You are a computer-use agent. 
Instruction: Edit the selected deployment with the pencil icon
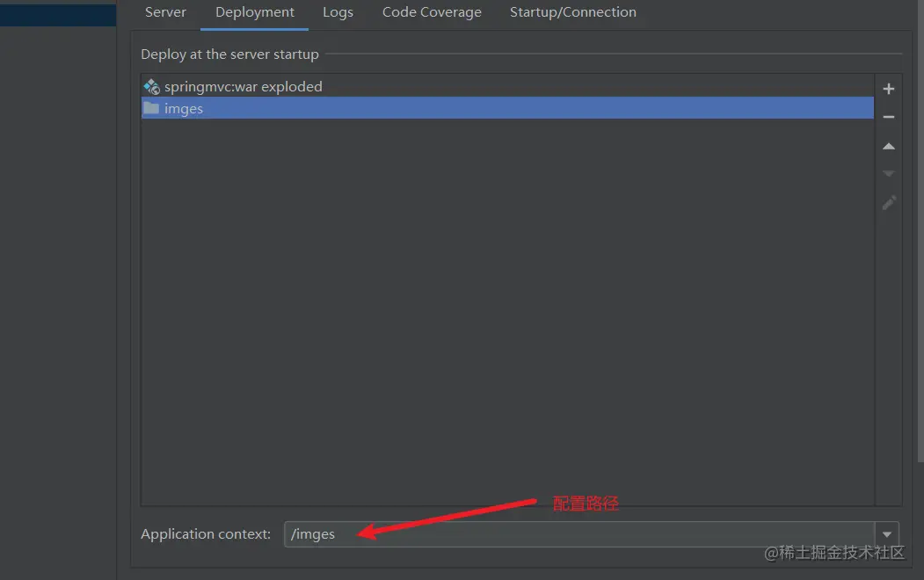pyautogui.click(x=889, y=202)
